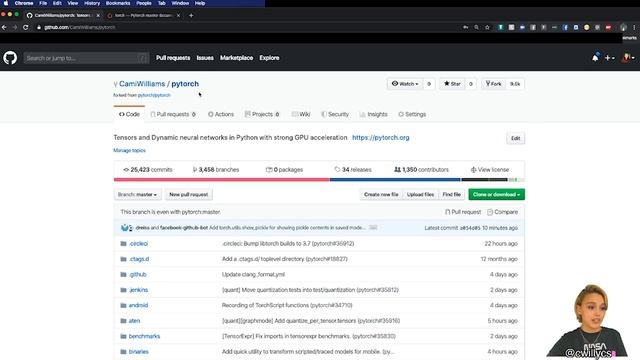Screen dimensions: 640x360
Task: Switch to the second torch documentation browser tab
Action: 144,16
